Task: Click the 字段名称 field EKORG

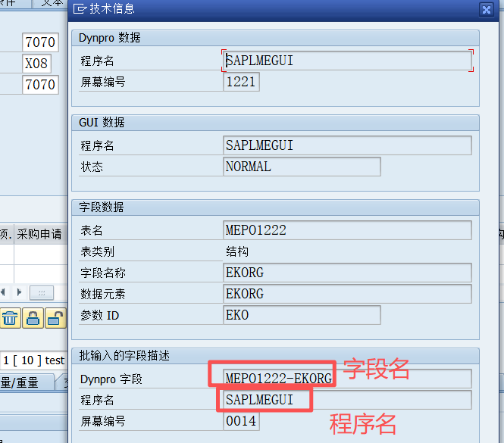Action: [347, 273]
